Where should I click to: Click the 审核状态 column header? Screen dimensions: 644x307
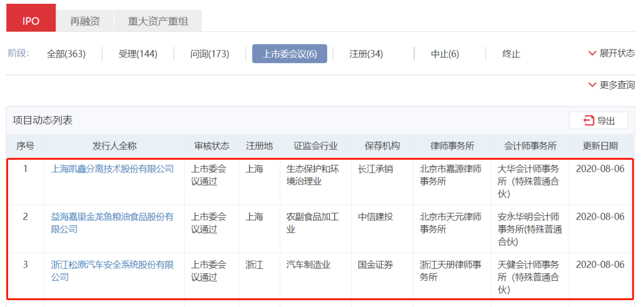[x=212, y=146]
